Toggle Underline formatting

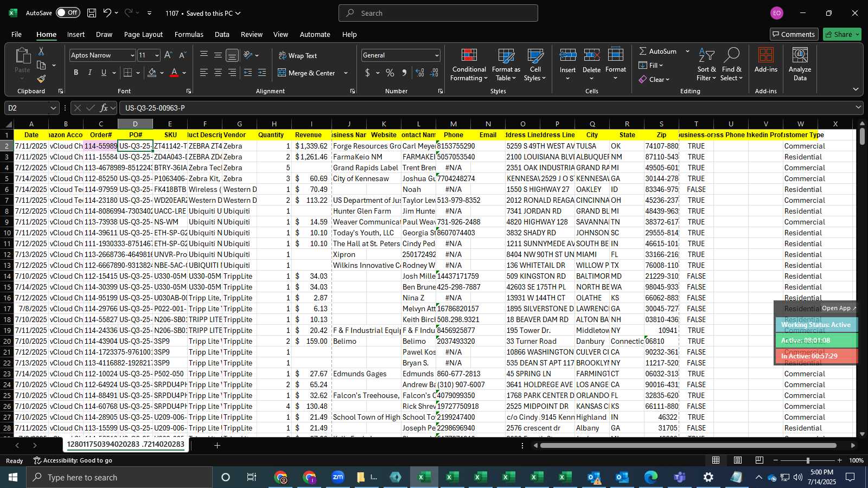point(104,73)
